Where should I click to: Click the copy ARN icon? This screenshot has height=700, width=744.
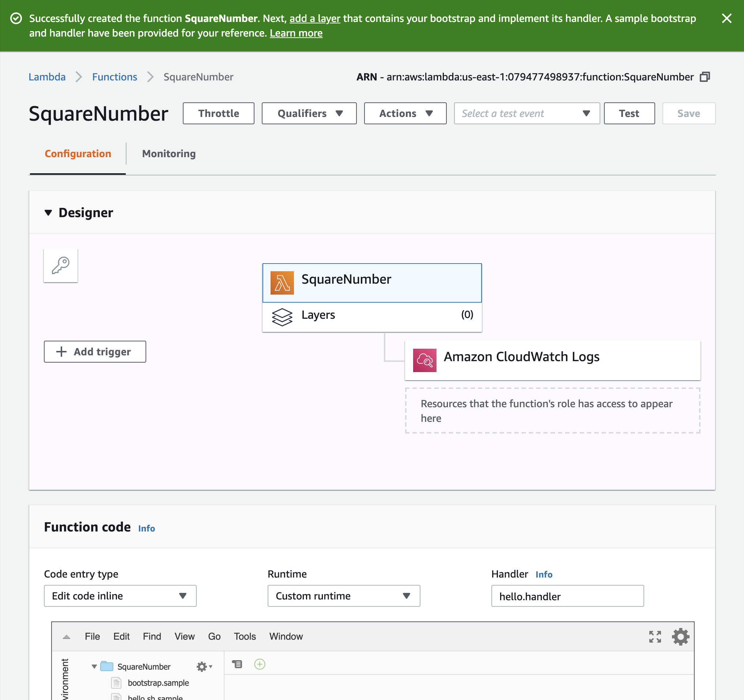705,77
